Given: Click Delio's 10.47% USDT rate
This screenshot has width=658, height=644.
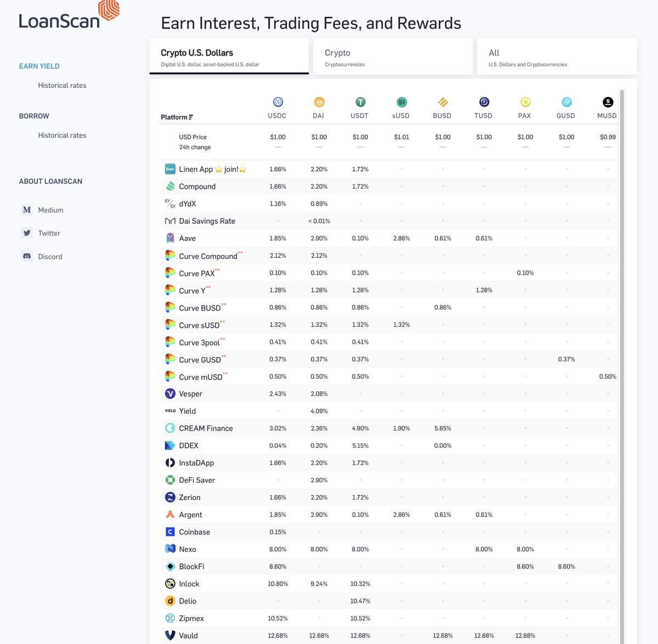Looking at the screenshot, I should coord(360,601).
